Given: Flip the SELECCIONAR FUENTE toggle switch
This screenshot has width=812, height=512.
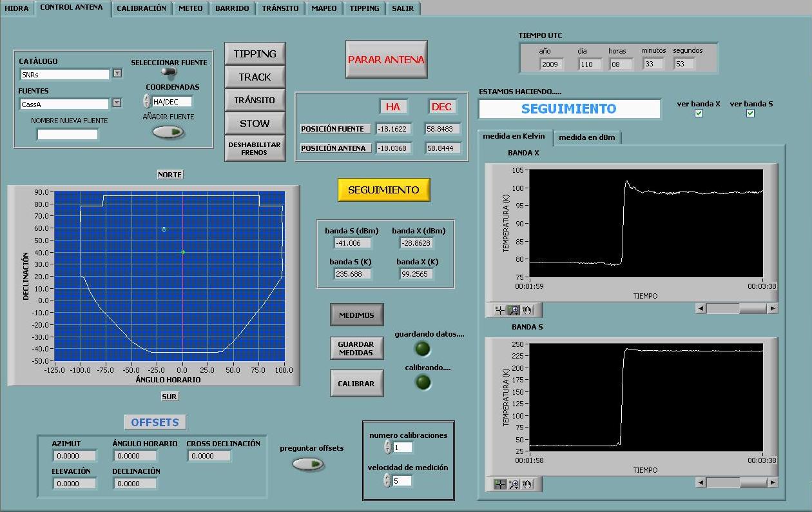Looking at the screenshot, I should (x=169, y=72).
